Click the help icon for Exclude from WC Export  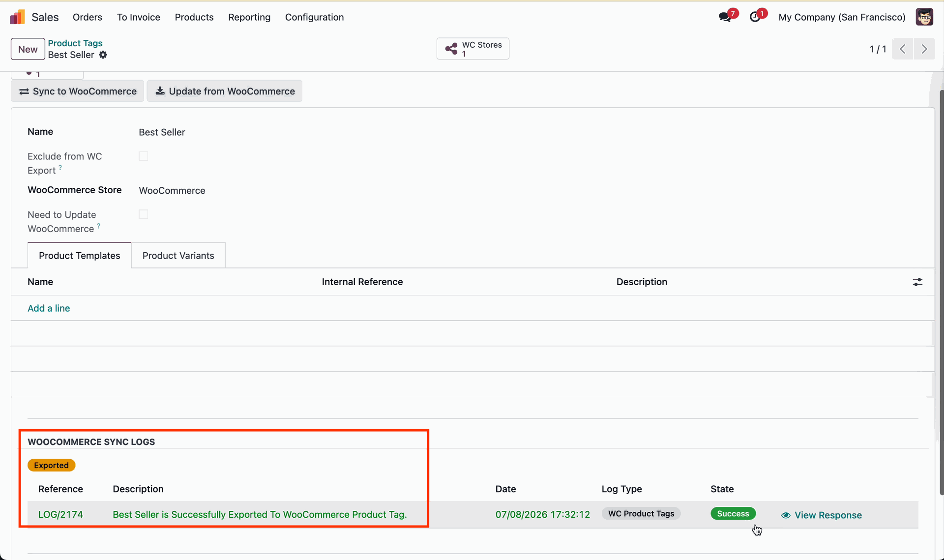[x=60, y=168]
